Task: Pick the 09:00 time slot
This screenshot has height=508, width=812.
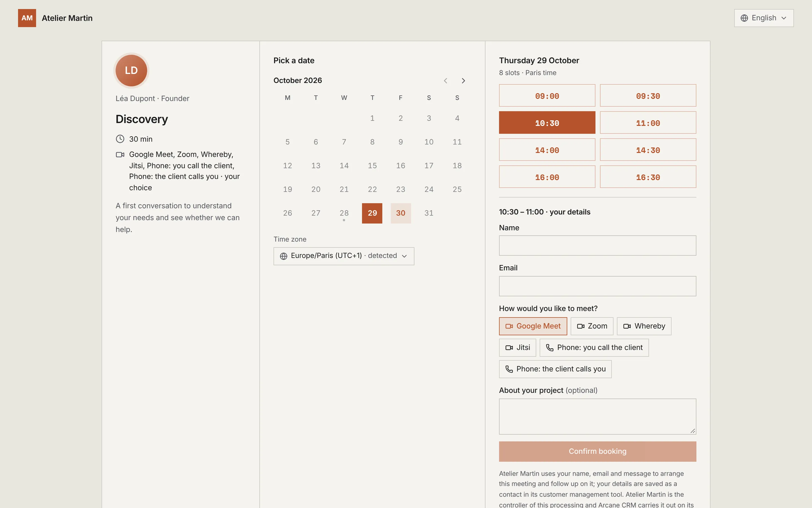Action: [547, 96]
